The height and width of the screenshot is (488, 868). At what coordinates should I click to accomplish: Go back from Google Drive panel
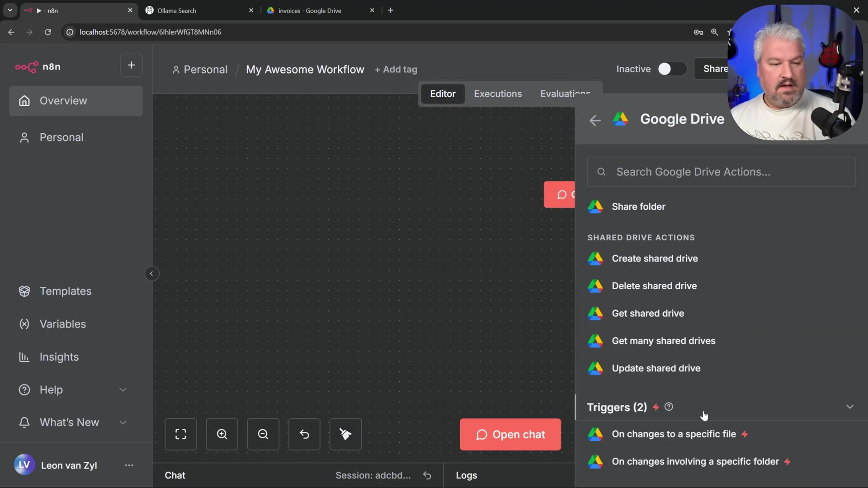click(x=595, y=120)
